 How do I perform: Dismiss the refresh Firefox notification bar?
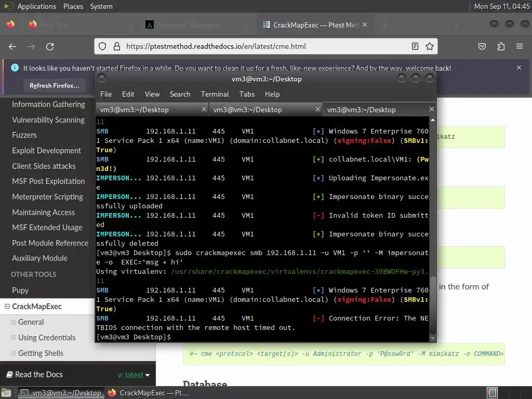(519, 68)
